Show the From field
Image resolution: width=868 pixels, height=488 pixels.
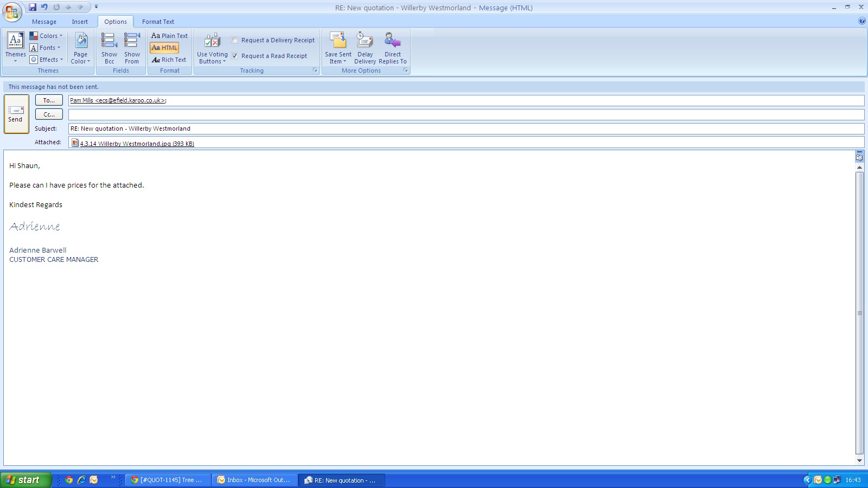pyautogui.click(x=132, y=48)
